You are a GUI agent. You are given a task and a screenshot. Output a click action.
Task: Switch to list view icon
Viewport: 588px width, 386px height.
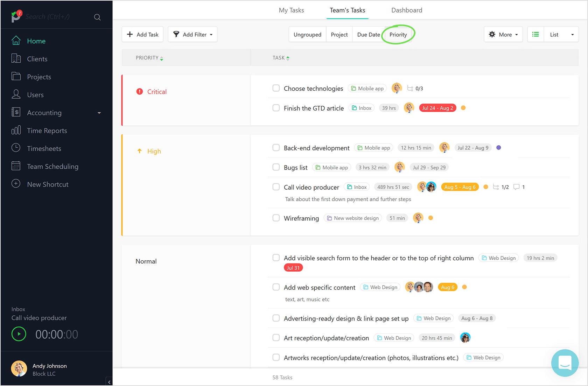click(535, 34)
